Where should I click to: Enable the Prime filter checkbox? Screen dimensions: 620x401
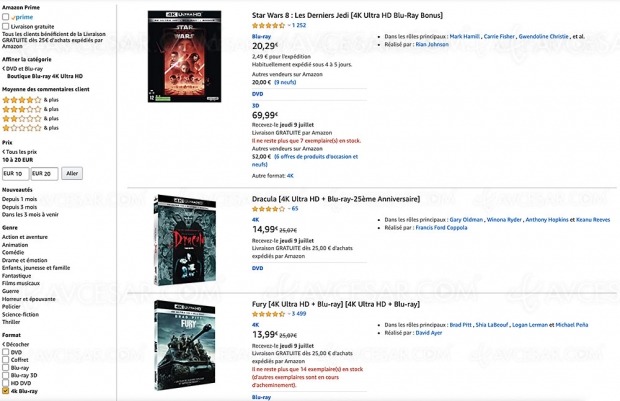pyautogui.click(x=6, y=15)
